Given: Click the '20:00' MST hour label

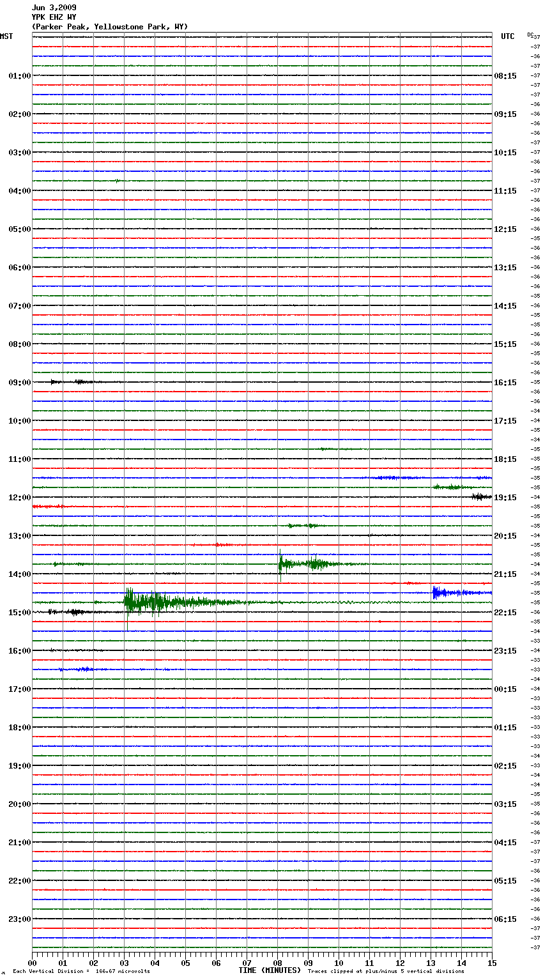Looking at the screenshot, I should 20,804.
